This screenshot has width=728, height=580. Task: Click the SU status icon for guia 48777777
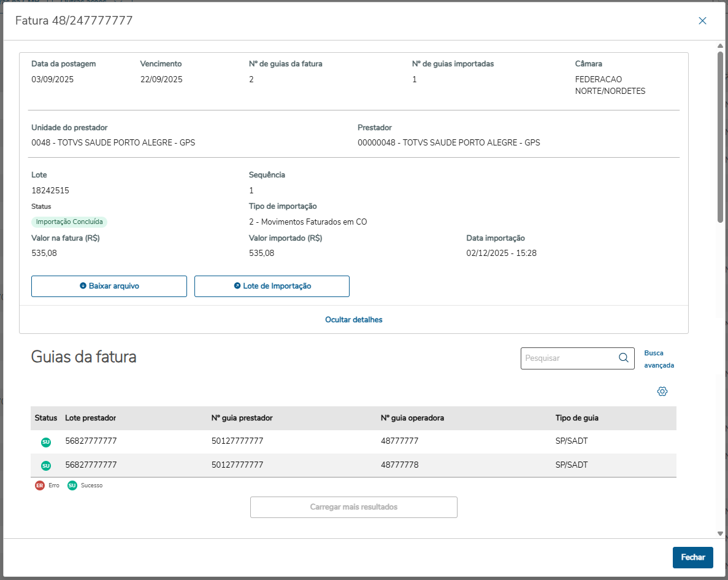click(x=46, y=442)
